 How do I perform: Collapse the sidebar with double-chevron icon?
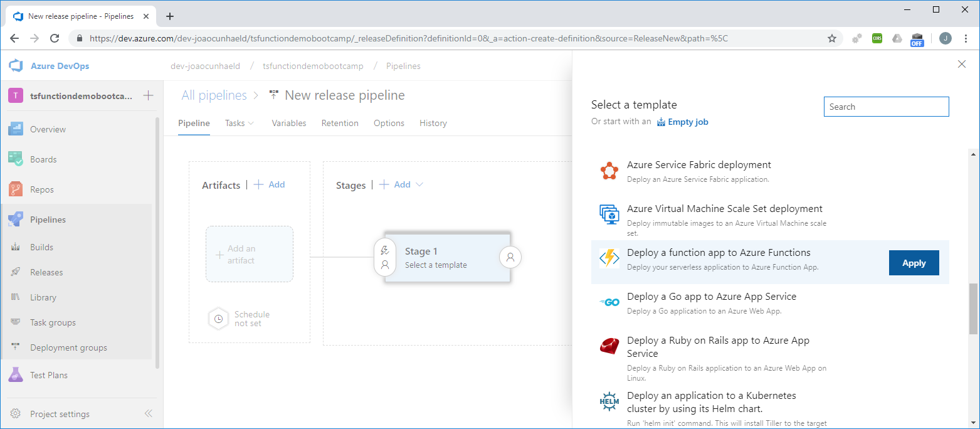click(x=149, y=414)
